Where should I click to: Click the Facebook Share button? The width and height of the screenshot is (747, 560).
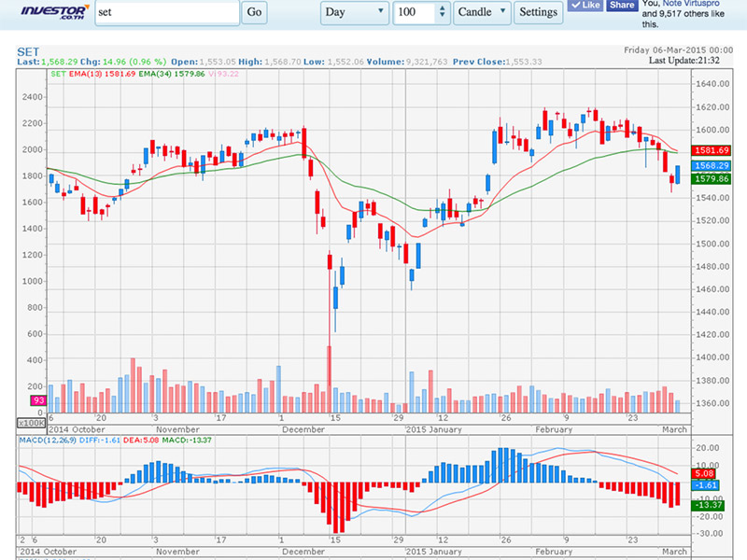[x=622, y=5]
